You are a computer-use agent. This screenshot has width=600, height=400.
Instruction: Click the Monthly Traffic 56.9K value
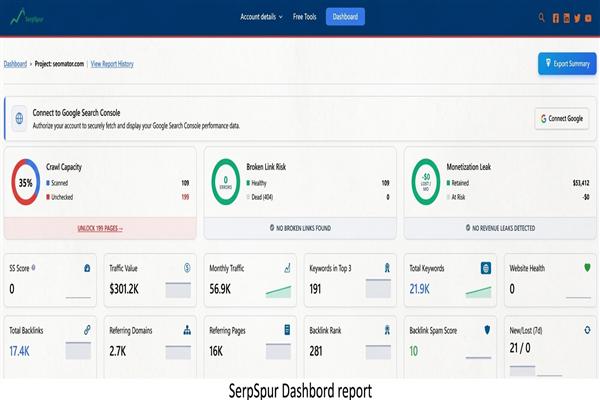(220, 289)
